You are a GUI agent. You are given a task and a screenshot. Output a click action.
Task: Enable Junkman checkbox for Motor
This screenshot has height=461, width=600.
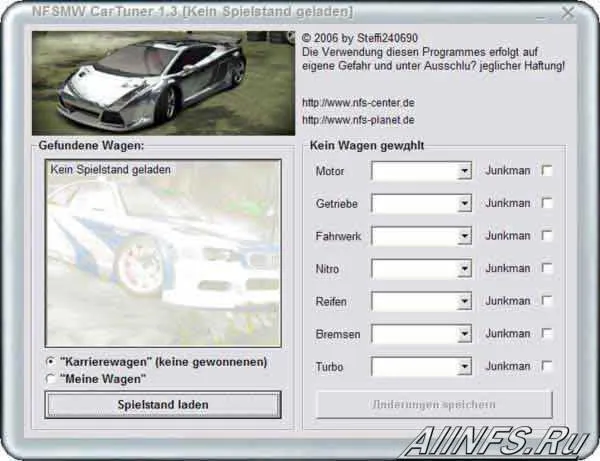coord(547,171)
